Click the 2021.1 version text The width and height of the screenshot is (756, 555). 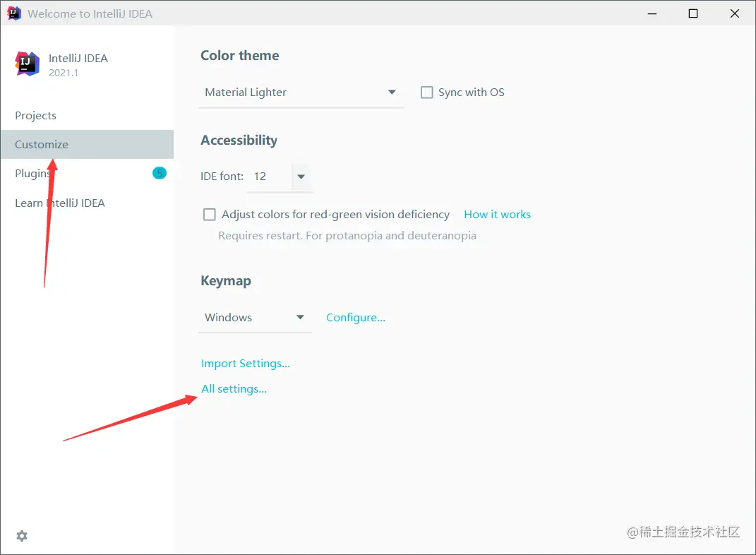click(x=63, y=73)
